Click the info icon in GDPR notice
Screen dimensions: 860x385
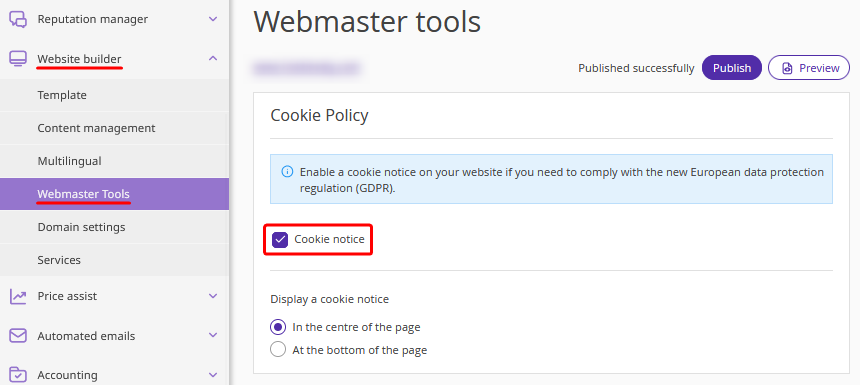click(x=287, y=172)
